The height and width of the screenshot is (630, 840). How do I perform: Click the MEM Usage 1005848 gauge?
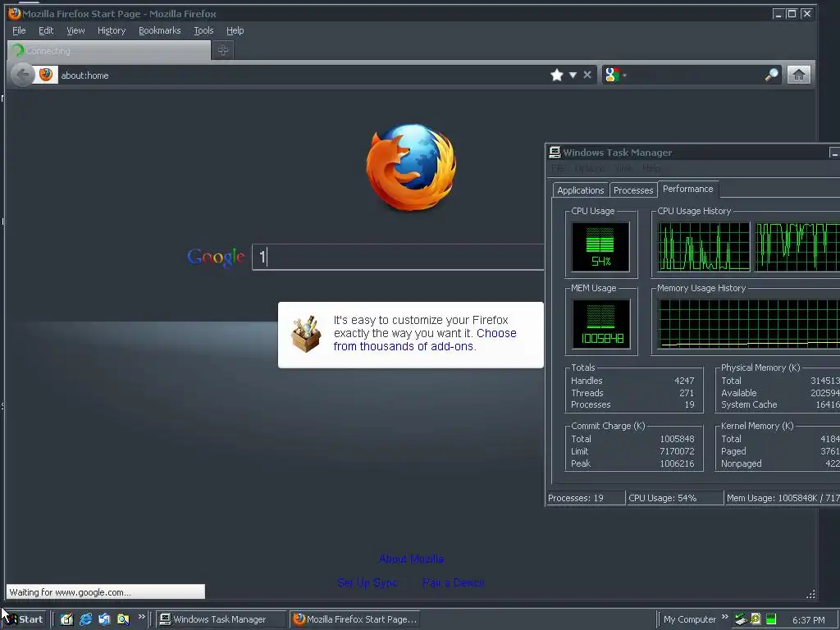coord(601,324)
